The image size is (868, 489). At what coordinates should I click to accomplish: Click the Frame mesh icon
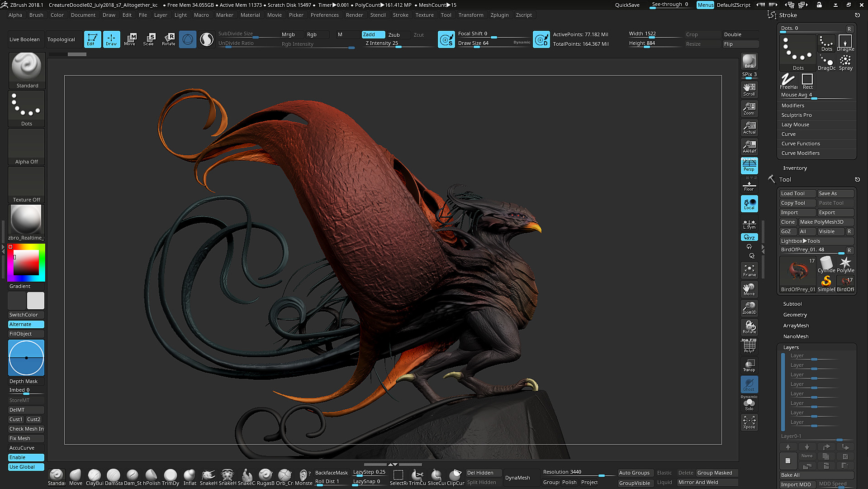(x=749, y=270)
